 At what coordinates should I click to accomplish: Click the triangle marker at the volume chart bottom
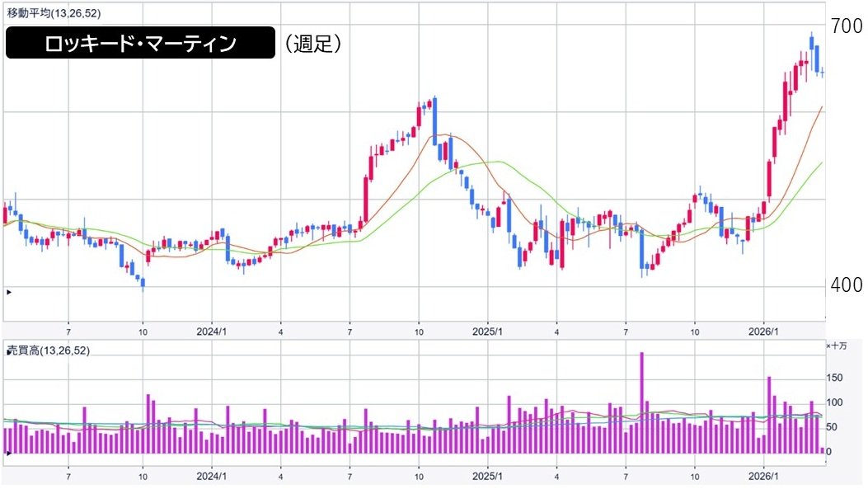(x=9, y=453)
